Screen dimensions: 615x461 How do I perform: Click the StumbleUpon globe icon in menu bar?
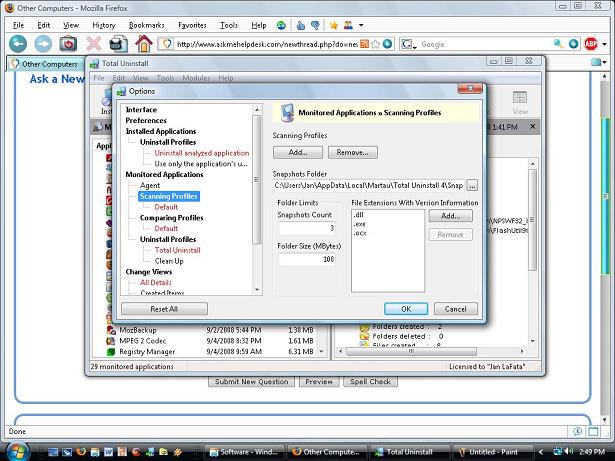click(281, 26)
